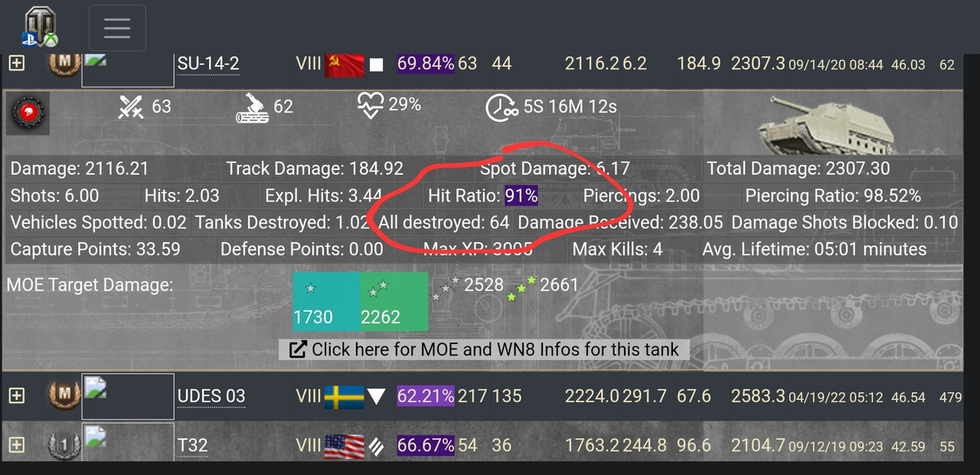Click the heart survival rate icon
Screen dimensions: 980x475
click(x=371, y=106)
